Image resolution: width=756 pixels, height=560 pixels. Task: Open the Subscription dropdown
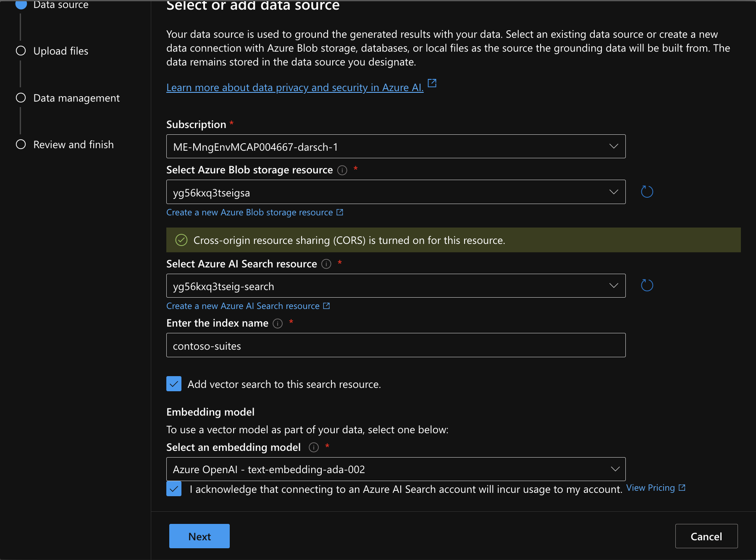396,147
